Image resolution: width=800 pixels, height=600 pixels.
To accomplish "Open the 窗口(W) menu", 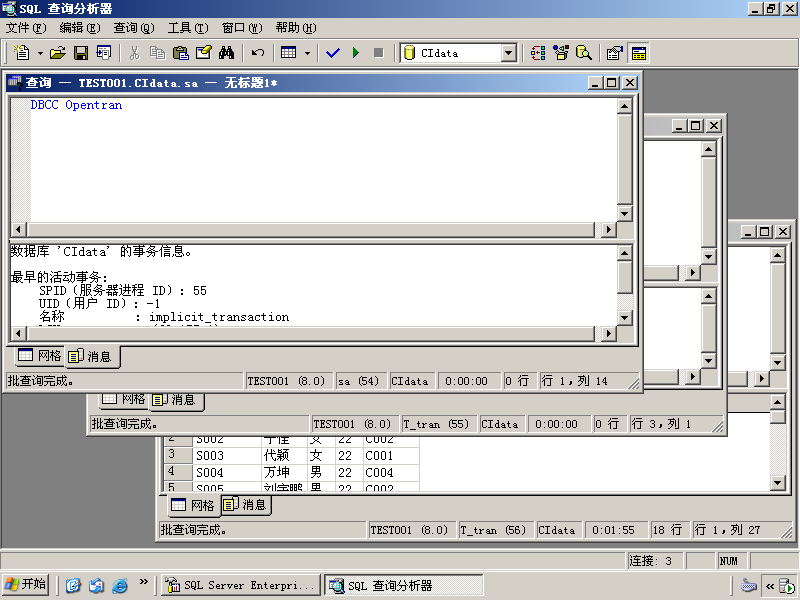I will point(242,28).
